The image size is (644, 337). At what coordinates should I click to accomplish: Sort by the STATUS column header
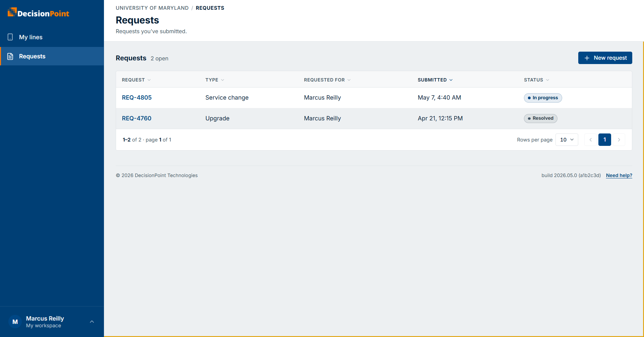[536, 80]
